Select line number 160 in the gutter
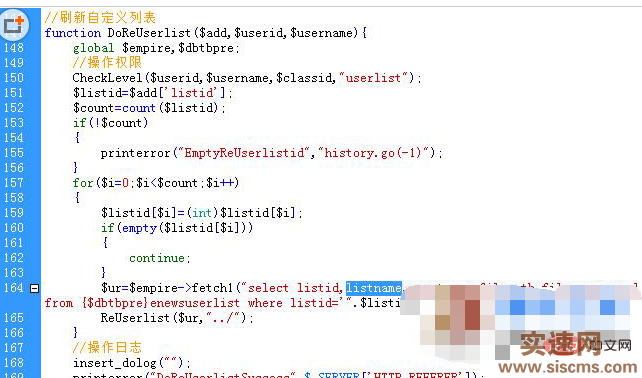This screenshot has height=378, width=642. pos(14,228)
